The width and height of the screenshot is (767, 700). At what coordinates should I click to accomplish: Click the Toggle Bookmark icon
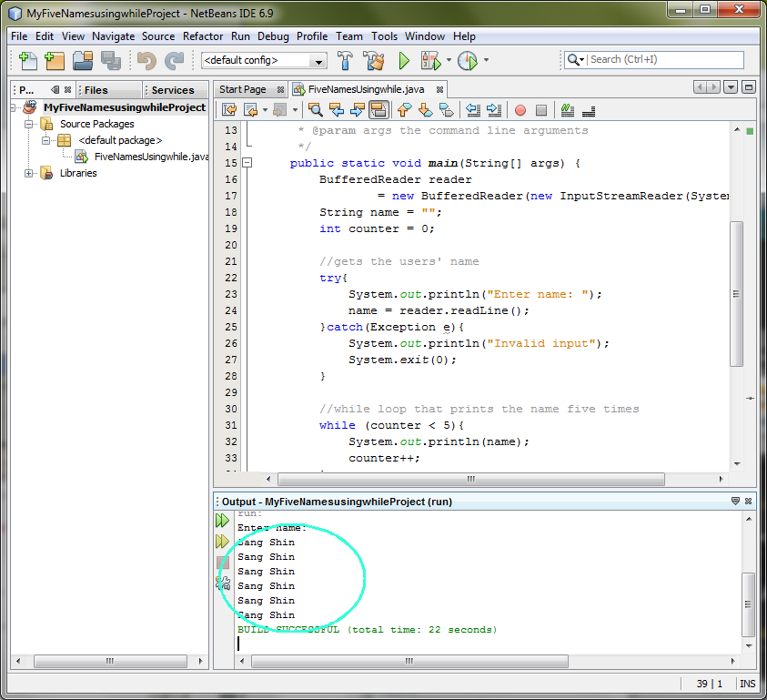pyautogui.click(x=447, y=110)
